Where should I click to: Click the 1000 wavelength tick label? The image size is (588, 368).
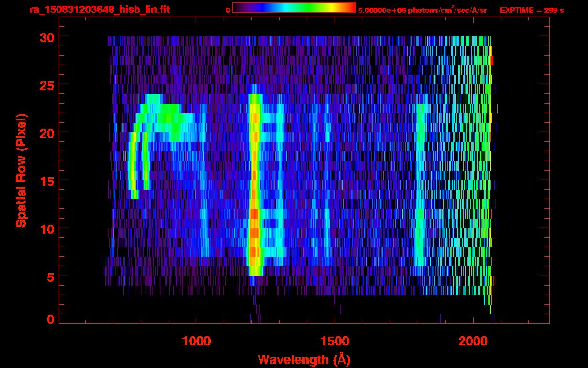point(196,341)
